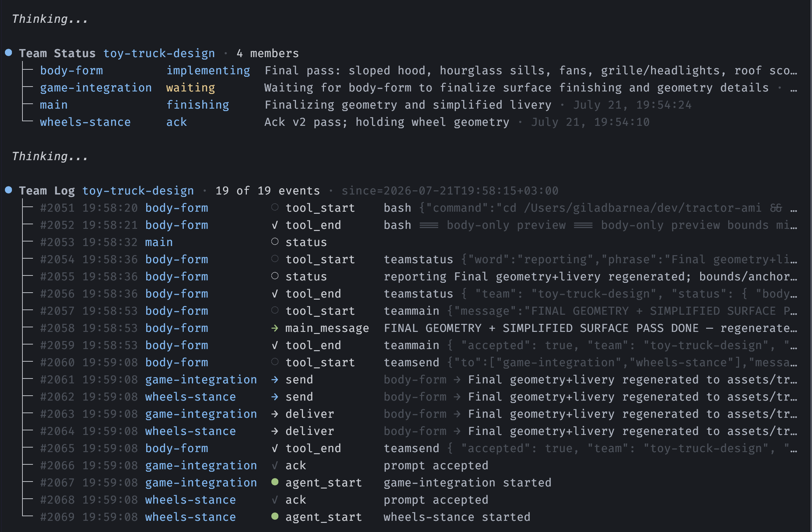The height and width of the screenshot is (532, 812).
Task: Click the arrow icon of main_message event #2058
Action: [x=275, y=328]
